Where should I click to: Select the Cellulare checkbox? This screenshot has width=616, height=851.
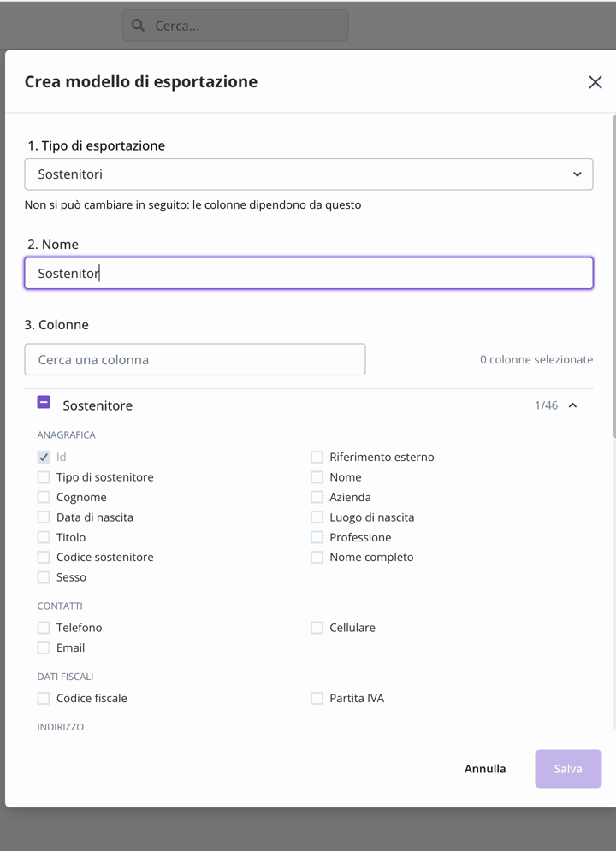pos(317,628)
